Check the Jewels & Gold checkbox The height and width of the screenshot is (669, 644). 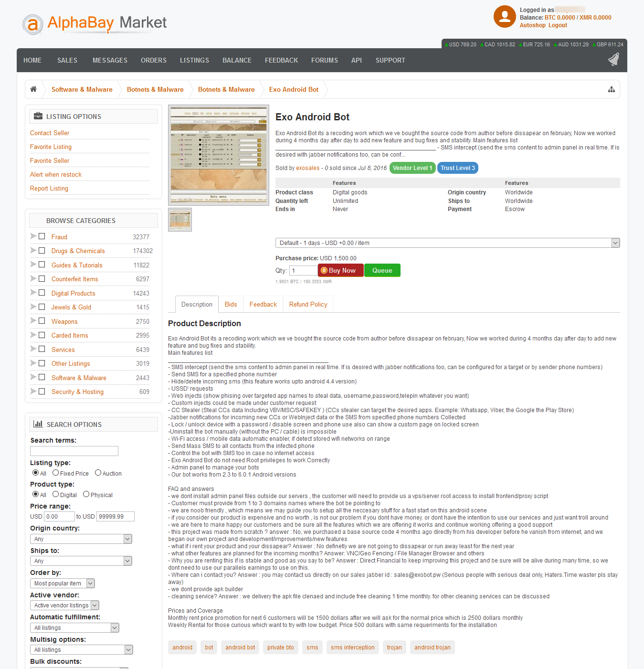click(42, 307)
